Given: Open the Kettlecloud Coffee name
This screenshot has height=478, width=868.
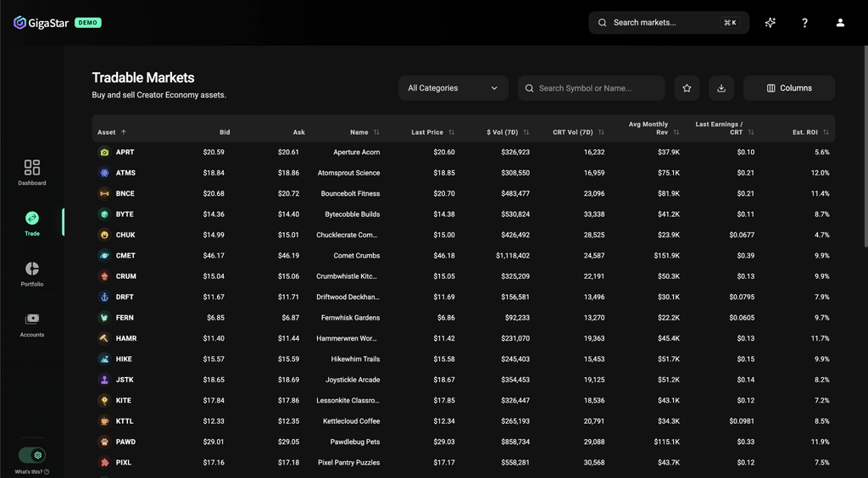Looking at the screenshot, I should tap(352, 421).
